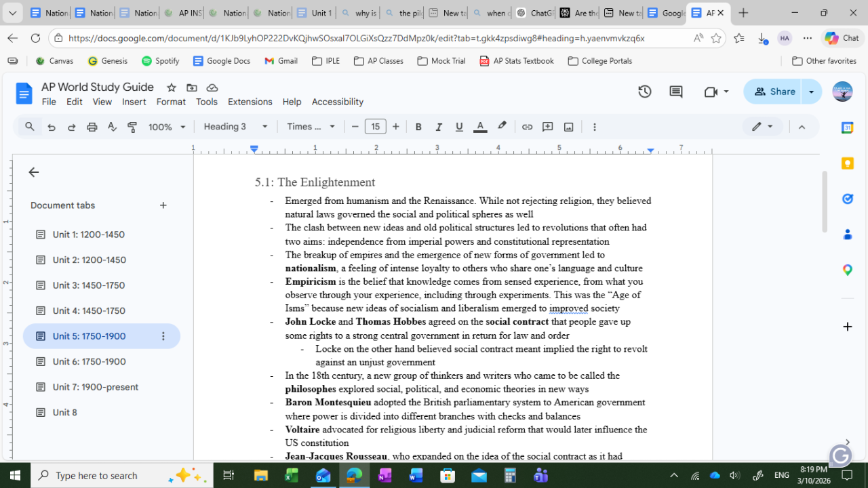Show more toolbar options
The width and height of the screenshot is (868, 488).
coord(595,127)
